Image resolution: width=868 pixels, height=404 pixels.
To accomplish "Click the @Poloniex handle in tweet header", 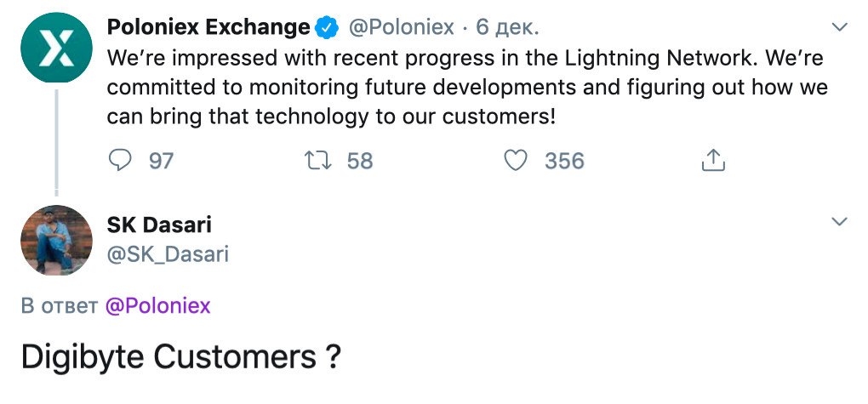I will coord(402,28).
